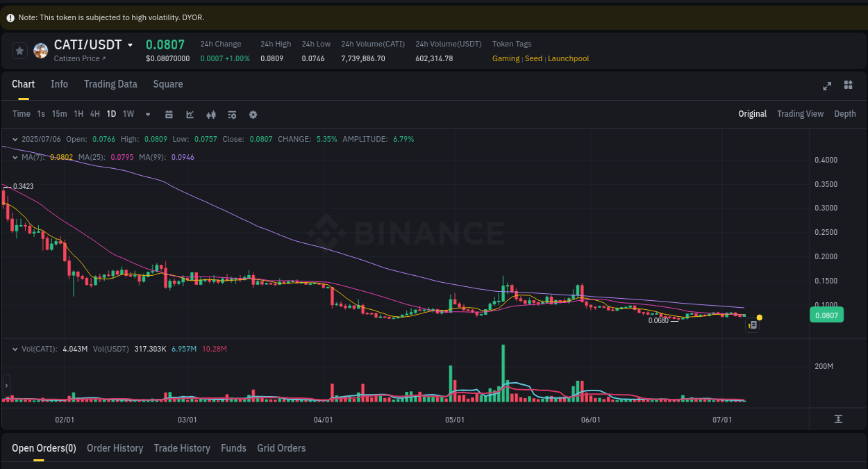The width and height of the screenshot is (868, 469).
Task: Toggle the favorite star for CATI/USDT
Action: pos(19,50)
